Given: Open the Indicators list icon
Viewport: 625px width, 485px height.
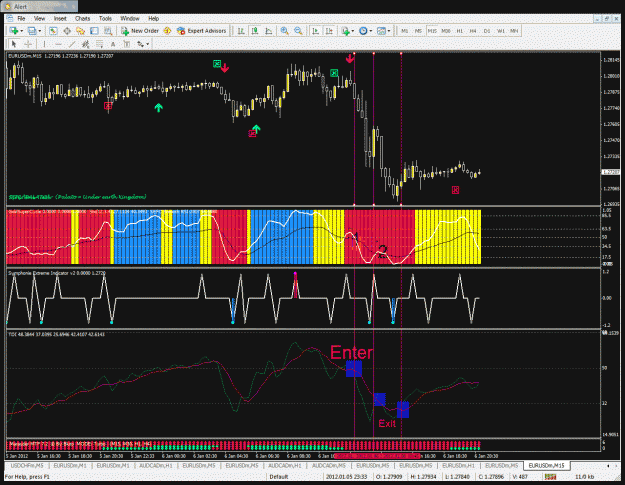Looking at the screenshot, I should (345, 31).
